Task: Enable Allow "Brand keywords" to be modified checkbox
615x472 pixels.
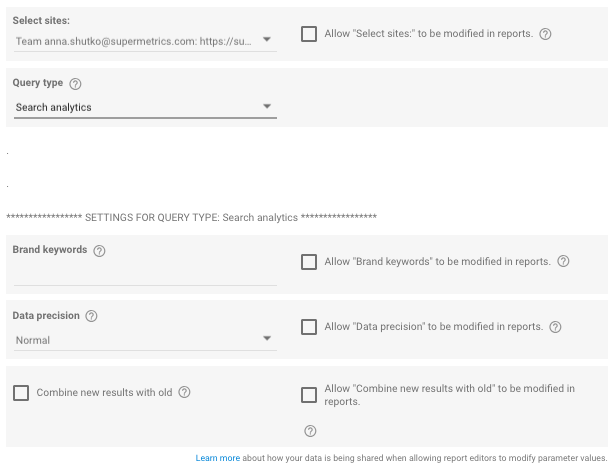Action: coord(309,262)
